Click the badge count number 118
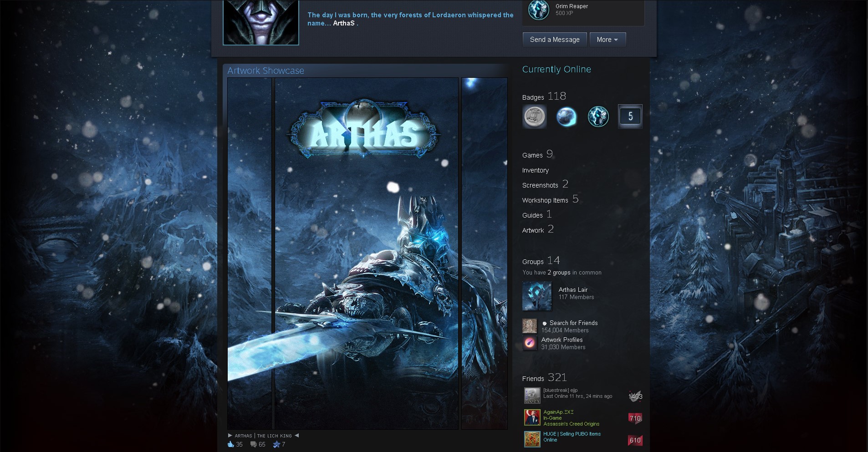The height and width of the screenshot is (452, 868). click(x=557, y=96)
